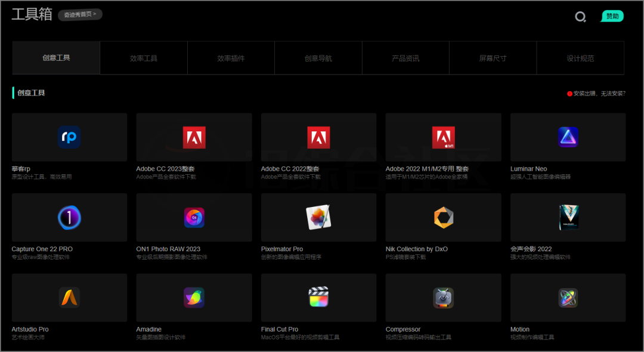Click the Luminar Neo triangle logo icon

[x=568, y=137]
